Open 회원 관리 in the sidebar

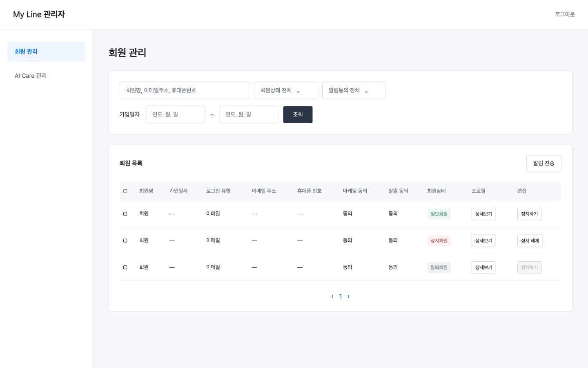coord(46,52)
